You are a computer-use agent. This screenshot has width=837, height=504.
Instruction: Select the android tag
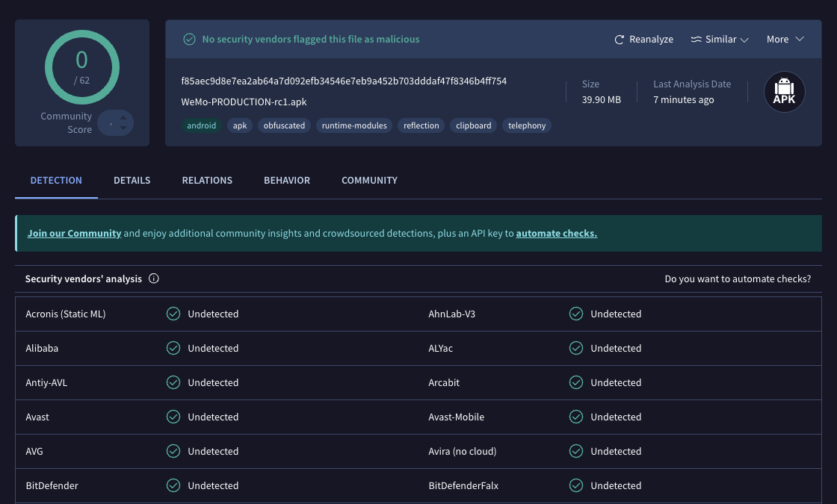coord(201,125)
